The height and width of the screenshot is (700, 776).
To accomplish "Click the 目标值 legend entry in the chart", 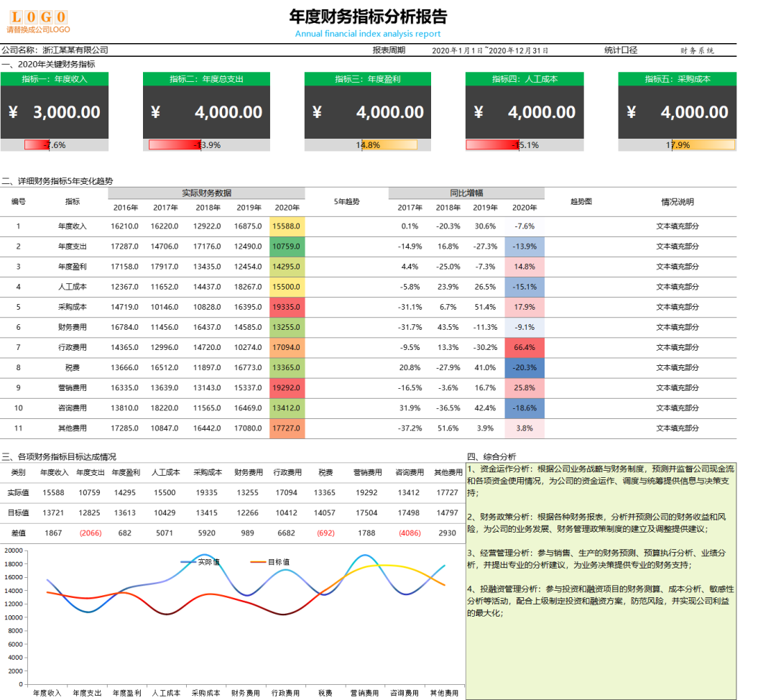I will pyautogui.click(x=270, y=562).
